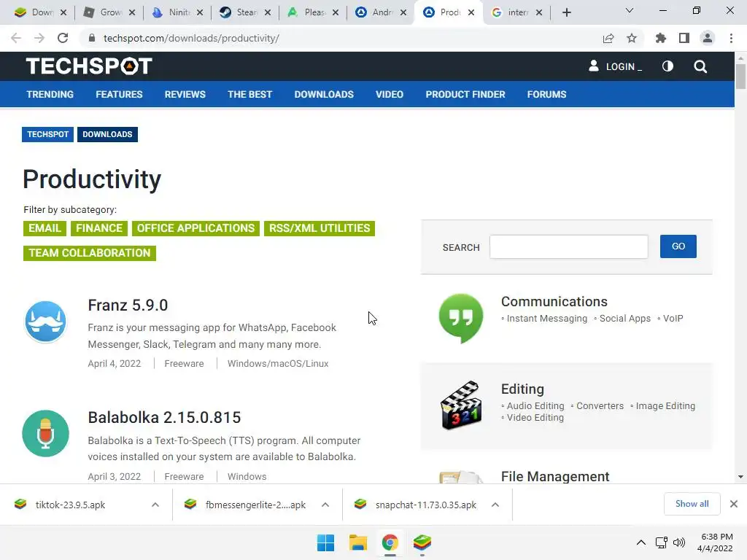Open Image Editing subcategory link

tap(665, 405)
